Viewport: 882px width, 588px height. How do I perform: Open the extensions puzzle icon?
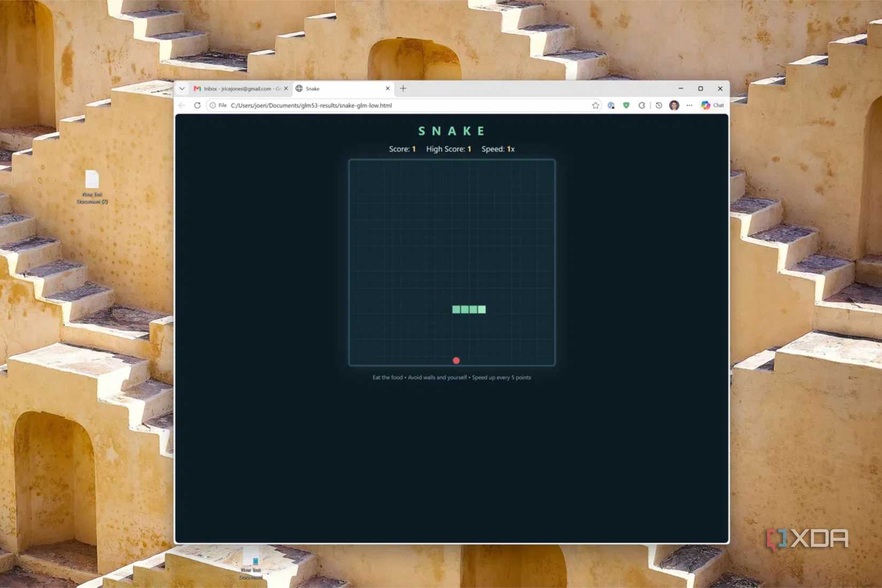tap(642, 105)
